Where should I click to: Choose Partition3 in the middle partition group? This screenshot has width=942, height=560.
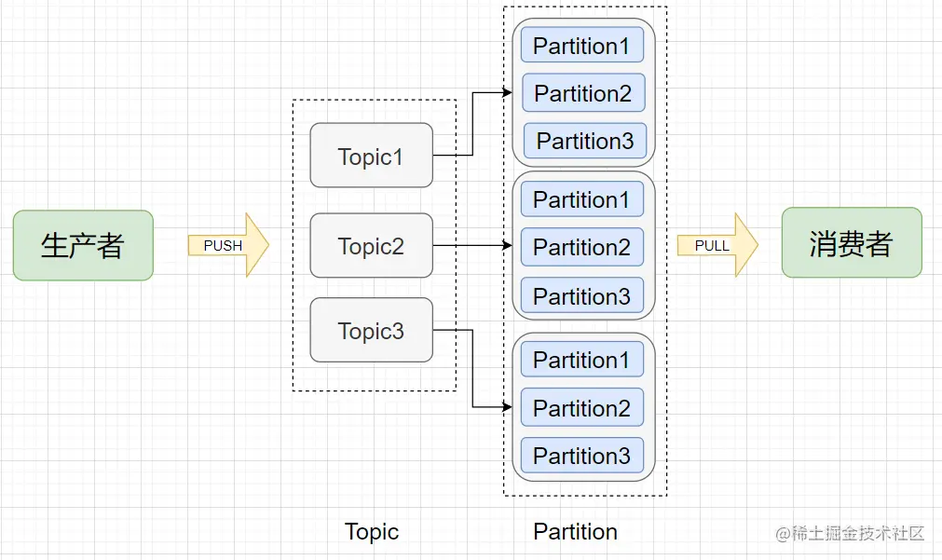pyautogui.click(x=581, y=296)
